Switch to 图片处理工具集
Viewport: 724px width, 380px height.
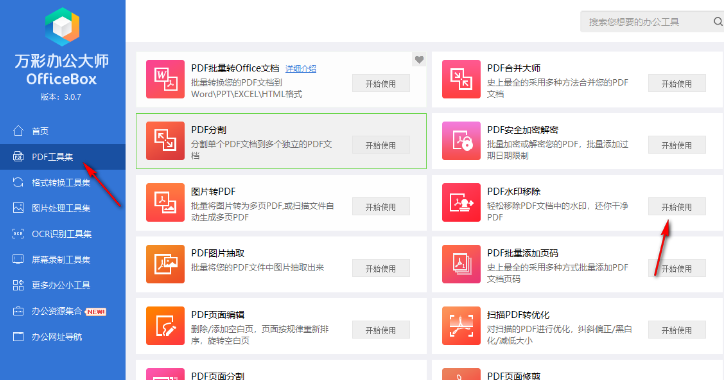point(62,208)
